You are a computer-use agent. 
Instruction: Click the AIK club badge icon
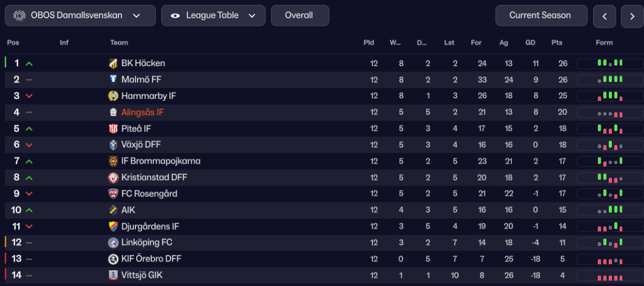[113, 210]
